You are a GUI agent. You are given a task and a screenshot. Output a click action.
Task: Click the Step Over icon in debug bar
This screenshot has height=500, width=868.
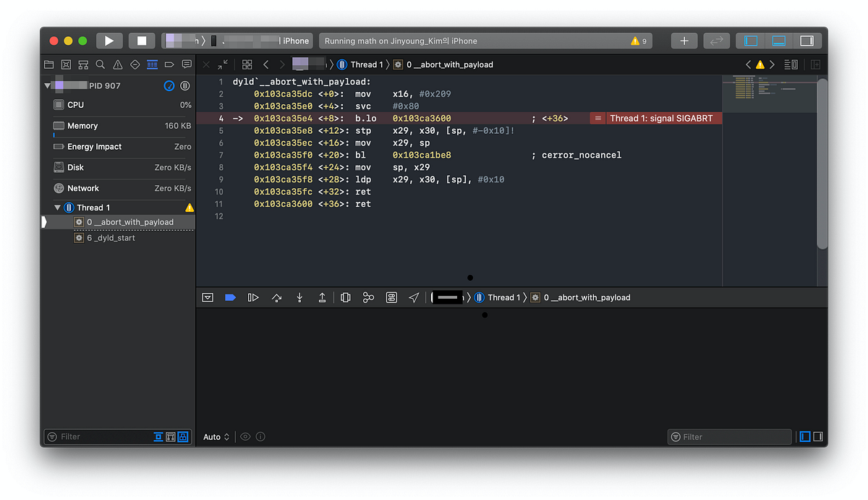click(276, 297)
